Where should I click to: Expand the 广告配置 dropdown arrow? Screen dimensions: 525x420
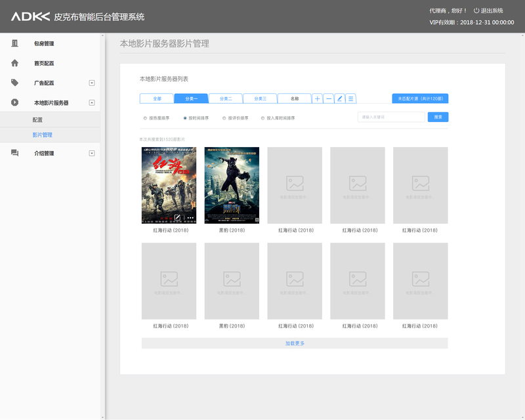92,83
